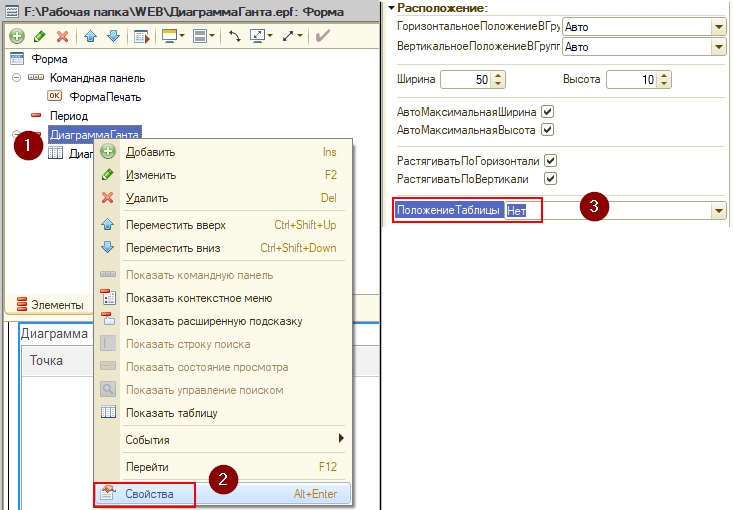Click the pencil icon next to Изменить
733x510 pixels.
click(x=108, y=175)
